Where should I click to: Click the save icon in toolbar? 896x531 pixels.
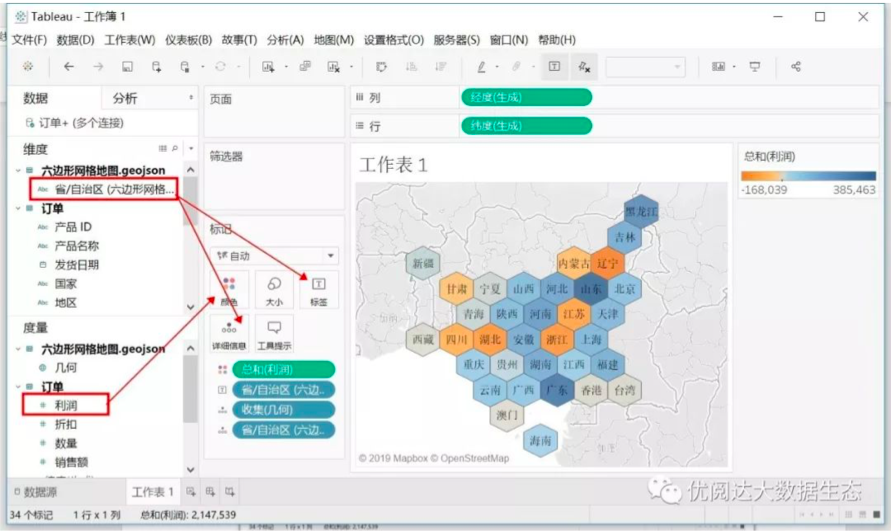point(127,67)
